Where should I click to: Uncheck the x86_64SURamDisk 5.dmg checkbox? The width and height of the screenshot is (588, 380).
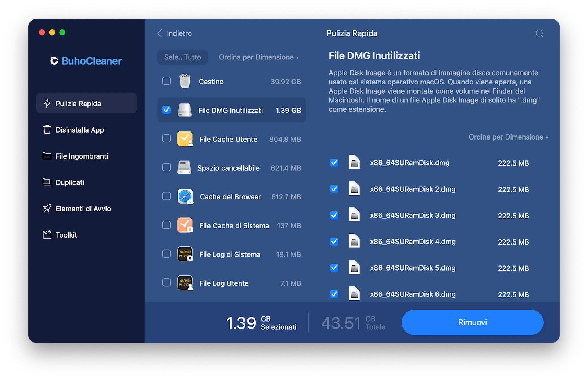[334, 267]
